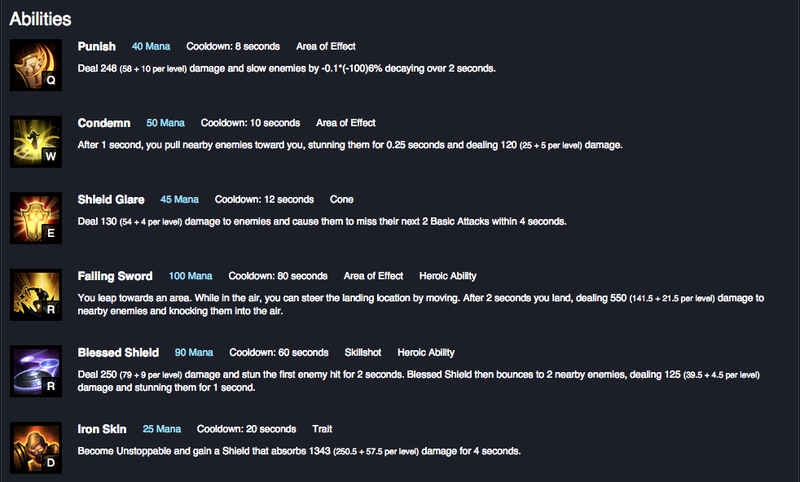Click the 40 Mana cost label
This screenshot has height=482, width=800.
(x=151, y=46)
